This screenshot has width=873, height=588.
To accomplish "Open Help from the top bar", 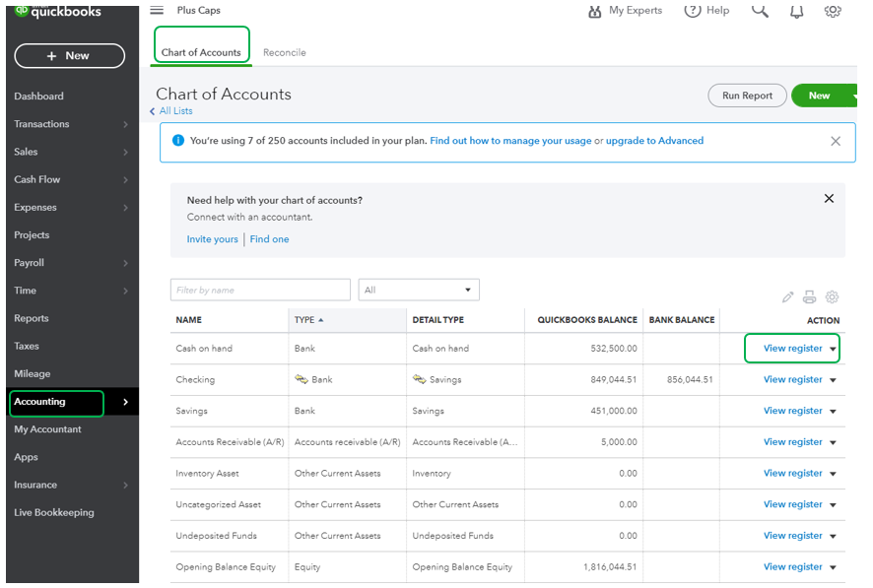I will click(x=706, y=10).
